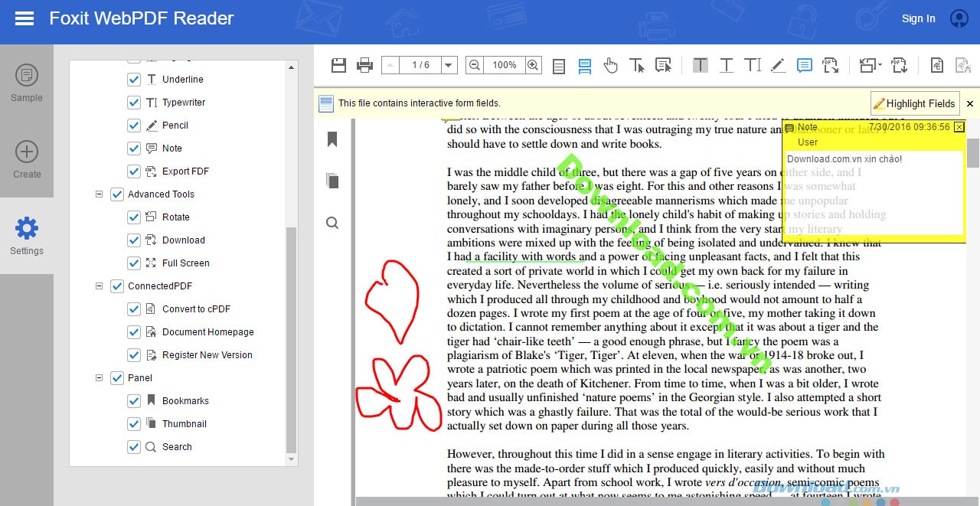
Task: Open the Bookmarks panel icon beside document
Action: (332, 139)
